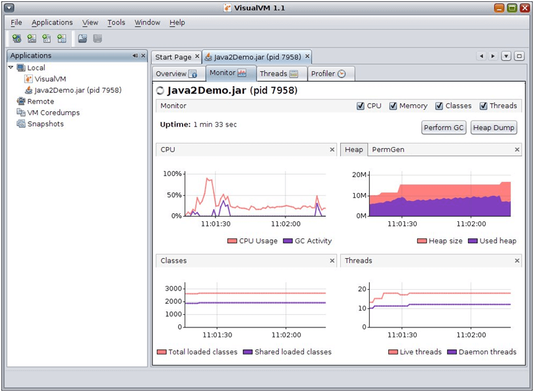
Task: Maximize the document window area
Action: pos(519,56)
